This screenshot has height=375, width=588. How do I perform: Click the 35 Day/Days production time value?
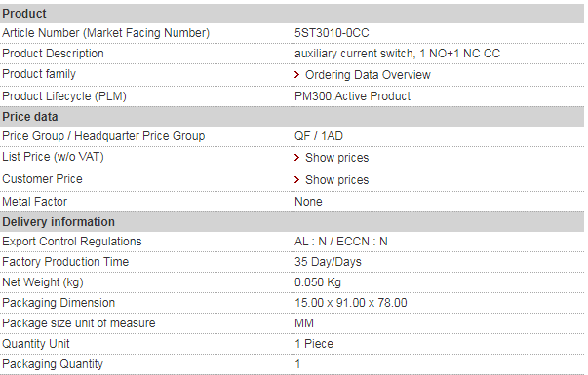(x=328, y=262)
